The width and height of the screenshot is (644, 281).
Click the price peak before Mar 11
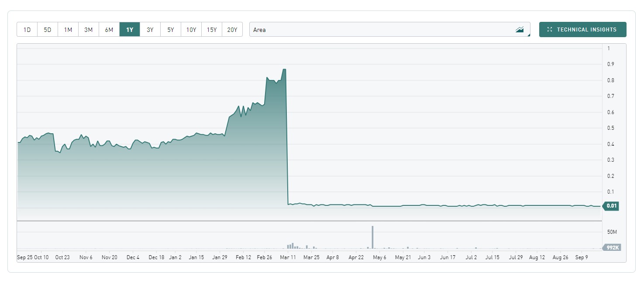(x=284, y=69)
